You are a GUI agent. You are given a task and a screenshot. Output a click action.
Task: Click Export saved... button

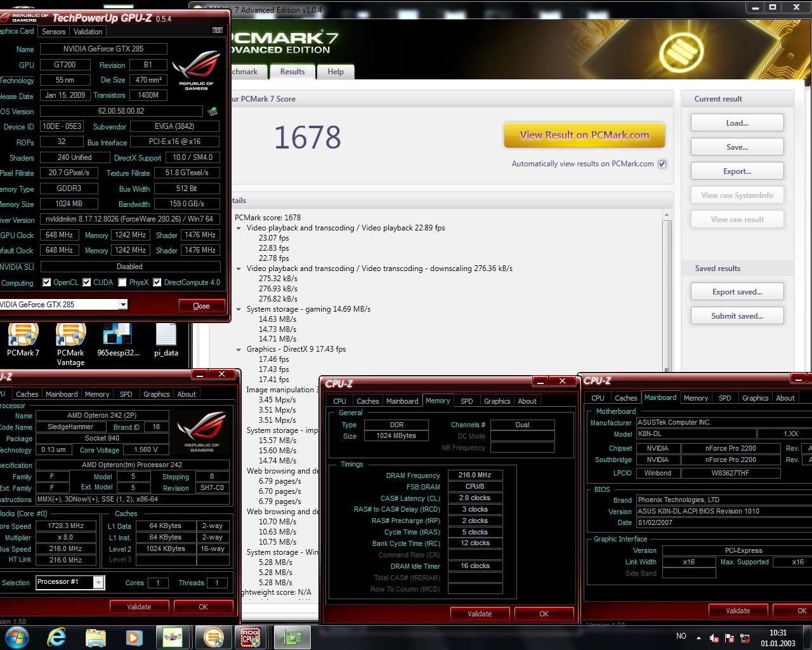coord(737,292)
